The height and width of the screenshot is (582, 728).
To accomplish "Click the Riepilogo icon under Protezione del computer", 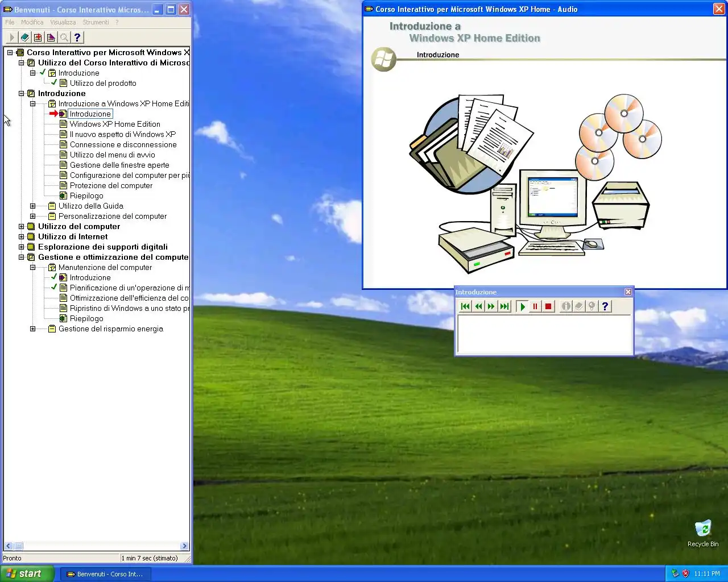I will tap(64, 196).
